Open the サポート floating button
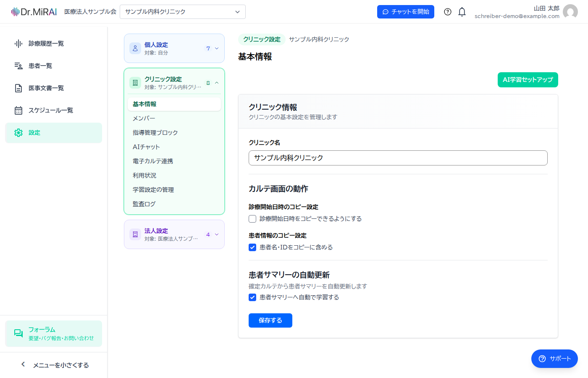588x378 pixels. coord(554,359)
